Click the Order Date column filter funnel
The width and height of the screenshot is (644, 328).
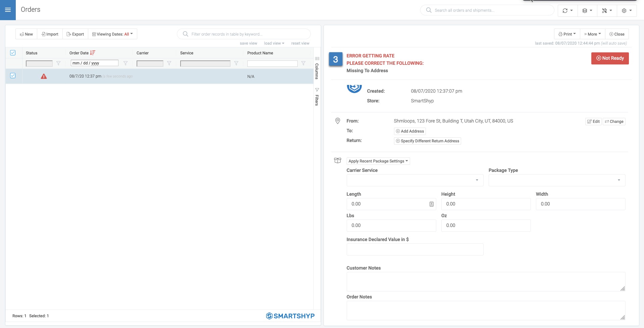[x=126, y=63]
